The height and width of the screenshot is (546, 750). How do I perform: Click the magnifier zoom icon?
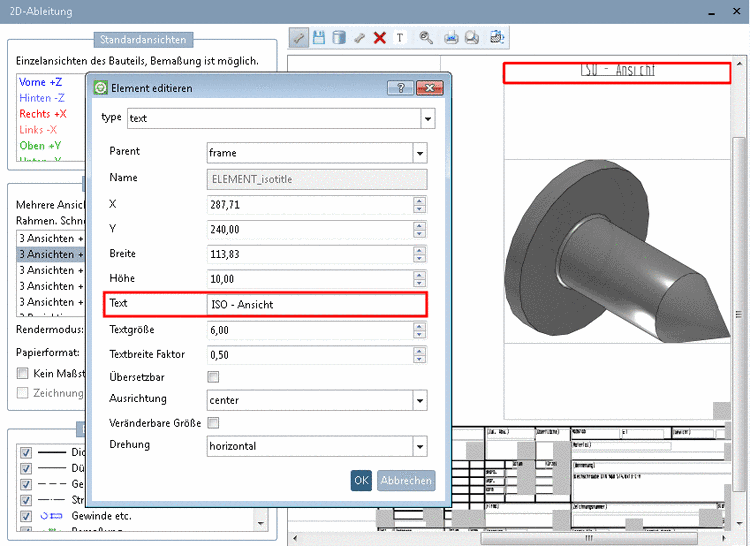(x=426, y=37)
